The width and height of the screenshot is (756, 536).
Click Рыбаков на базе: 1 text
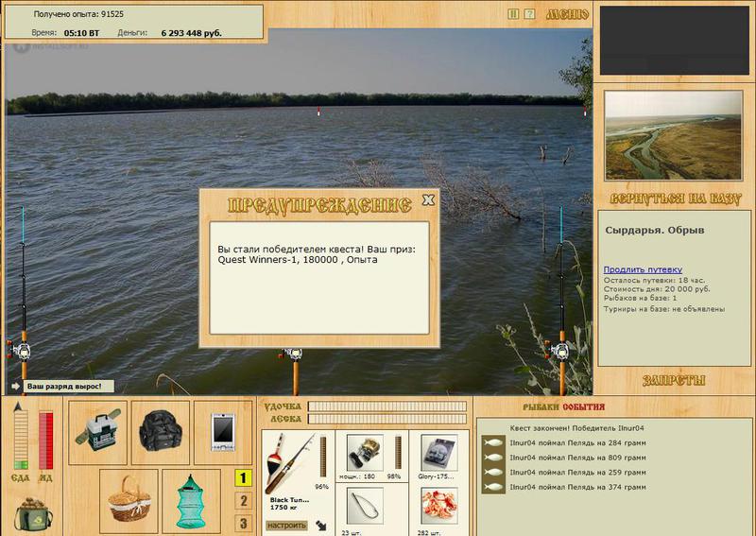(641, 298)
